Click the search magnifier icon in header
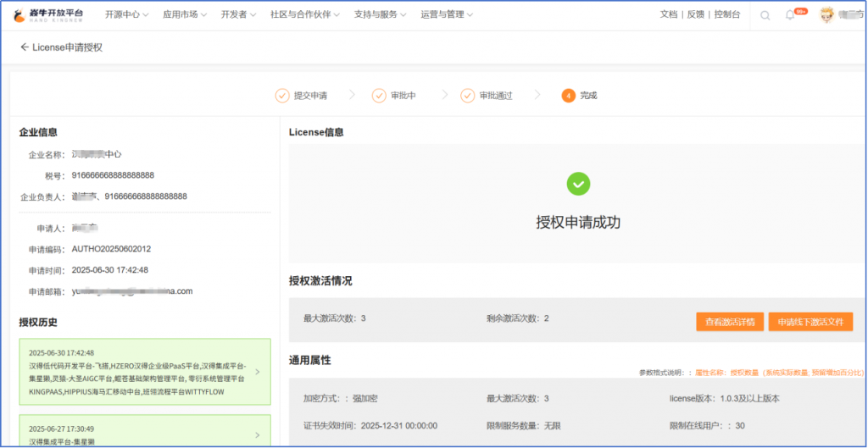The width and height of the screenshot is (868, 448). pos(765,15)
